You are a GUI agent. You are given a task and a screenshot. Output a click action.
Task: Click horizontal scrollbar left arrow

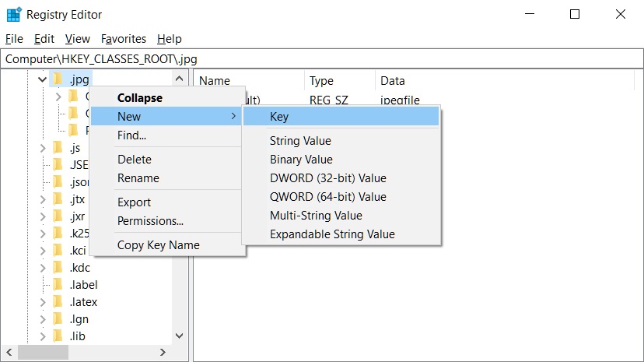(9, 352)
